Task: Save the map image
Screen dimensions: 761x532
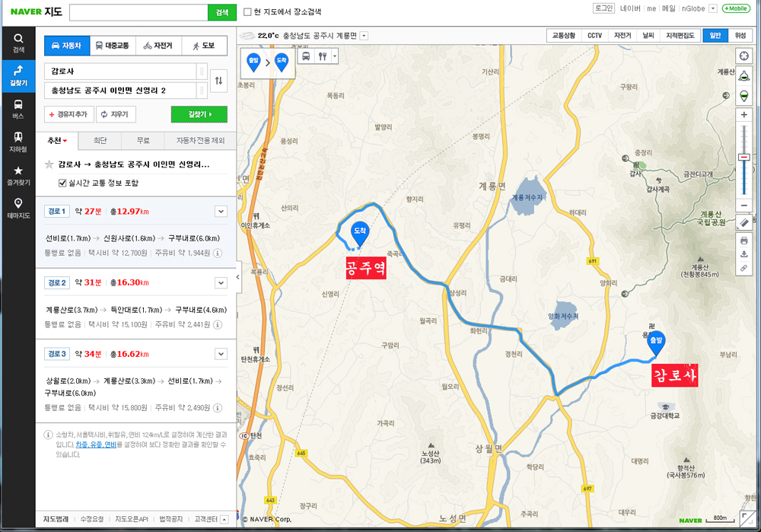Action: [743, 254]
